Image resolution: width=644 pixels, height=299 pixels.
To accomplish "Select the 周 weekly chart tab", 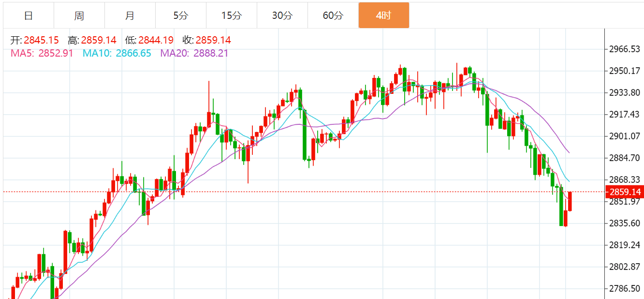I will click(x=79, y=15).
